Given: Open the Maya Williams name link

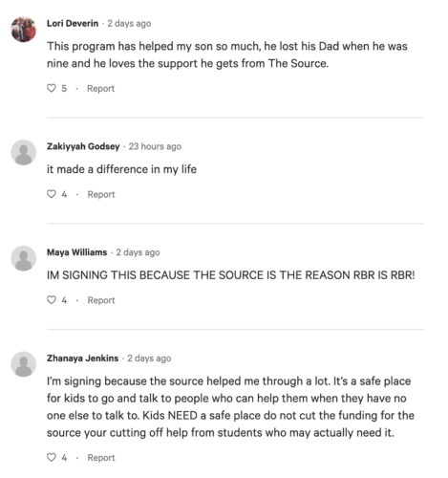Looking at the screenshot, I should coord(76,252).
